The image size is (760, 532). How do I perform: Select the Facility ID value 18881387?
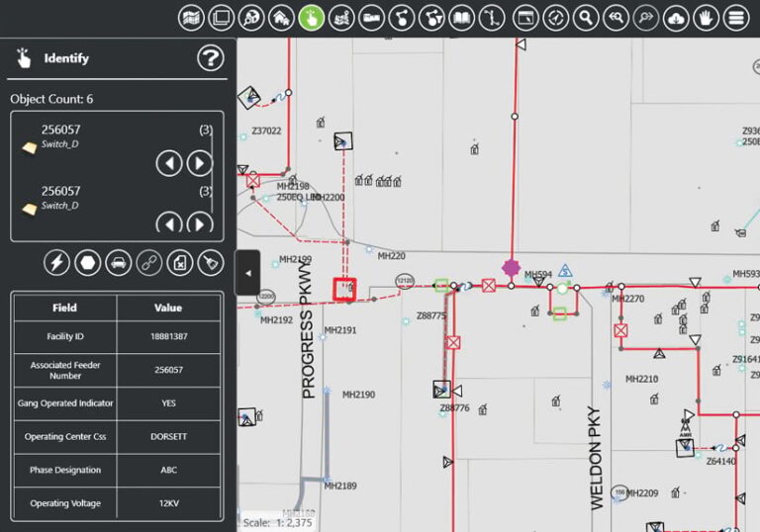pyautogui.click(x=168, y=336)
